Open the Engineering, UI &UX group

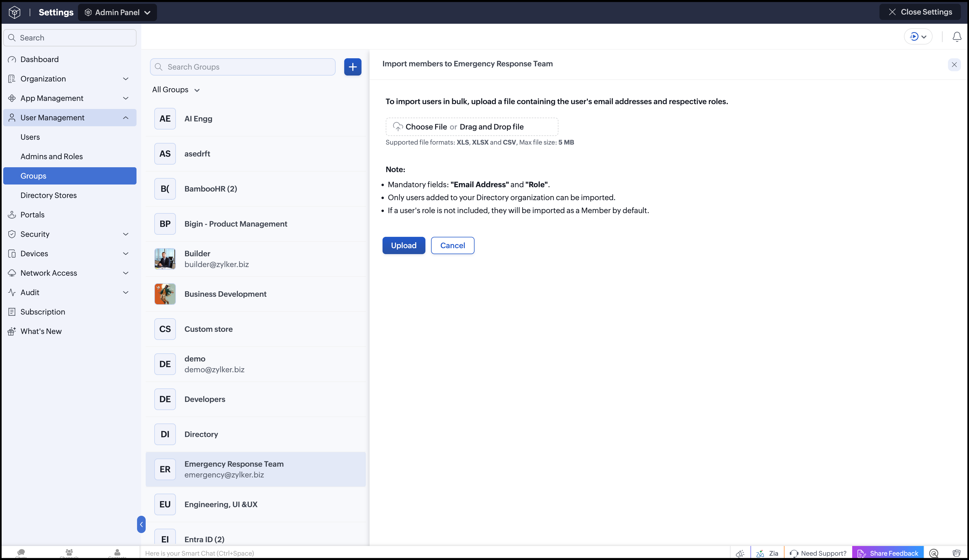(x=256, y=504)
